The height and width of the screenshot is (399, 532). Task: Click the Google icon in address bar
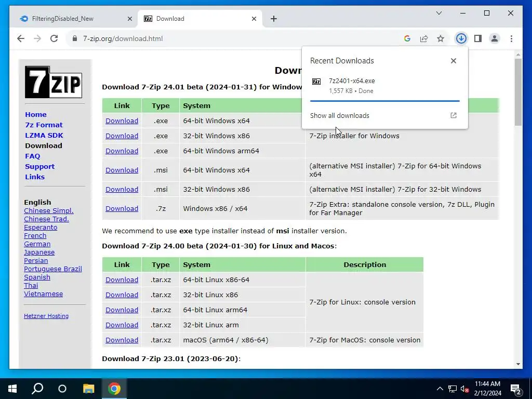click(x=407, y=38)
